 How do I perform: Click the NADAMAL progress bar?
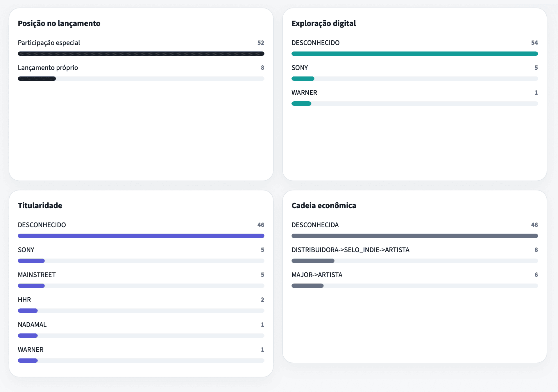(141, 336)
